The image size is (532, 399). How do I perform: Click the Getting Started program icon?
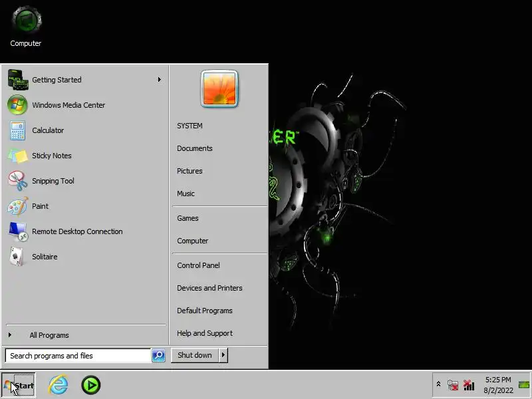[18, 80]
